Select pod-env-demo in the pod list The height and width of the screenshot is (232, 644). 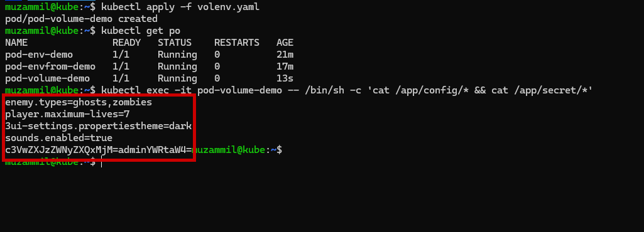click(39, 55)
